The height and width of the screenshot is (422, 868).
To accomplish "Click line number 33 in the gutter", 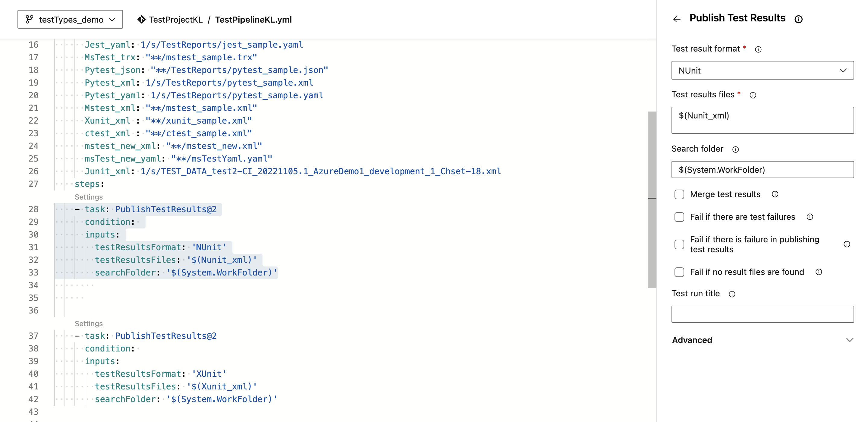I will pos(33,272).
